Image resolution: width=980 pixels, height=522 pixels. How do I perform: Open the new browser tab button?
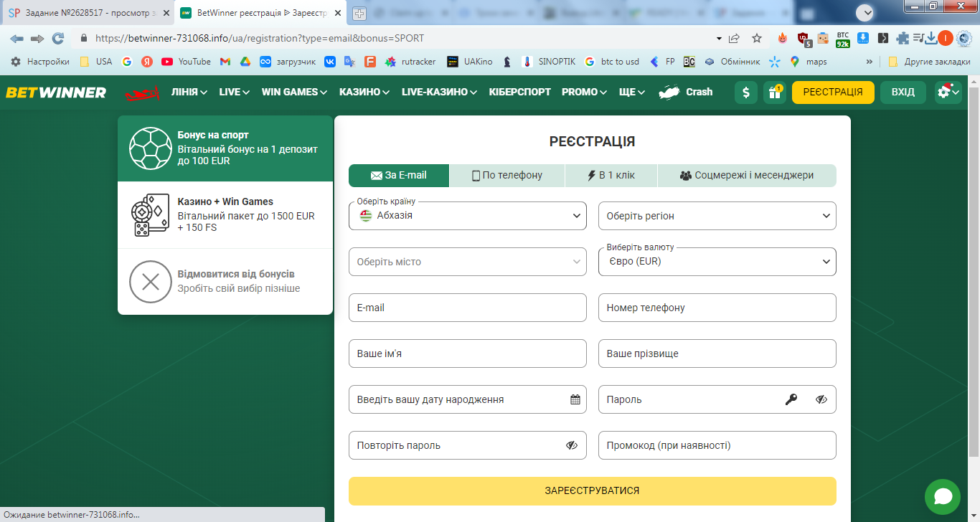[x=359, y=13]
